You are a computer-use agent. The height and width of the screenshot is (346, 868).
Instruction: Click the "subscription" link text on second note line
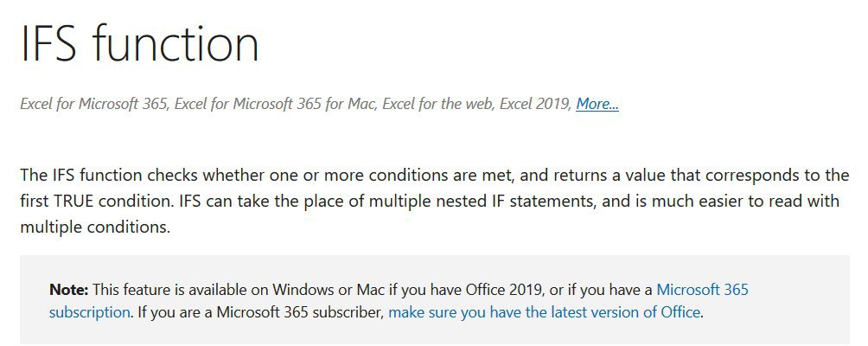coord(90,312)
